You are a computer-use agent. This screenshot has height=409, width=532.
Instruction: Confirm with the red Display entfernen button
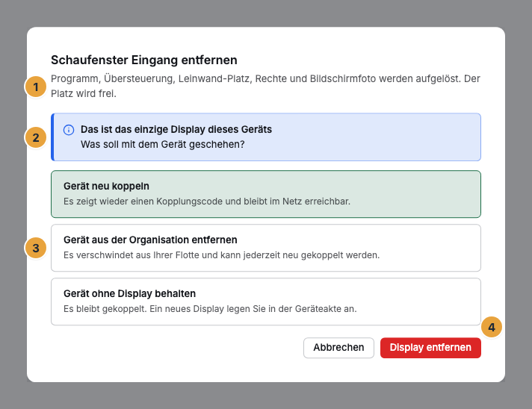pos(430,348)
